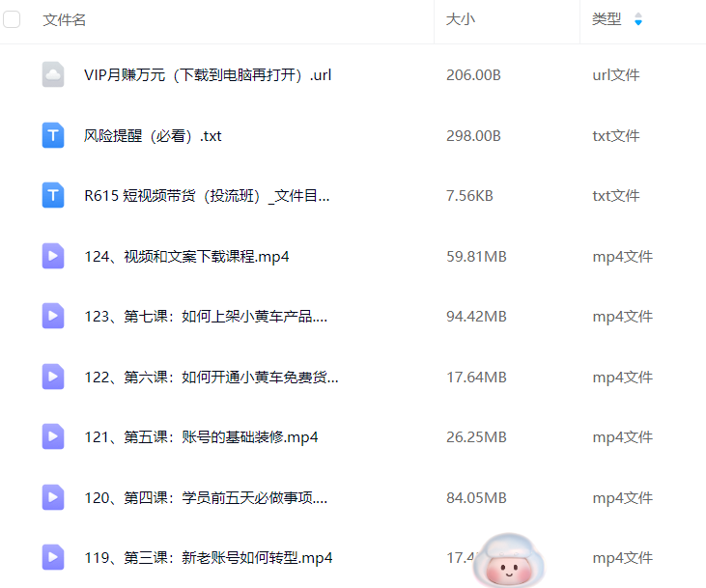This screenshot has height=588, width=706.
Task: Click the text file icon for R615 短视频带货 file
Action: click(53, 195)
